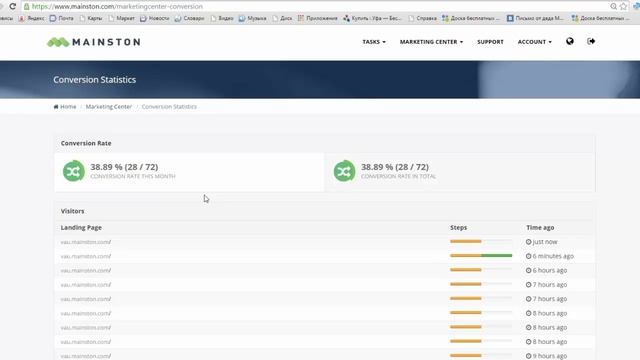The height and width of the screenshot is (360, 640).
Task: Click the 'Steps' column header
Action: click(x=458, y=227)
